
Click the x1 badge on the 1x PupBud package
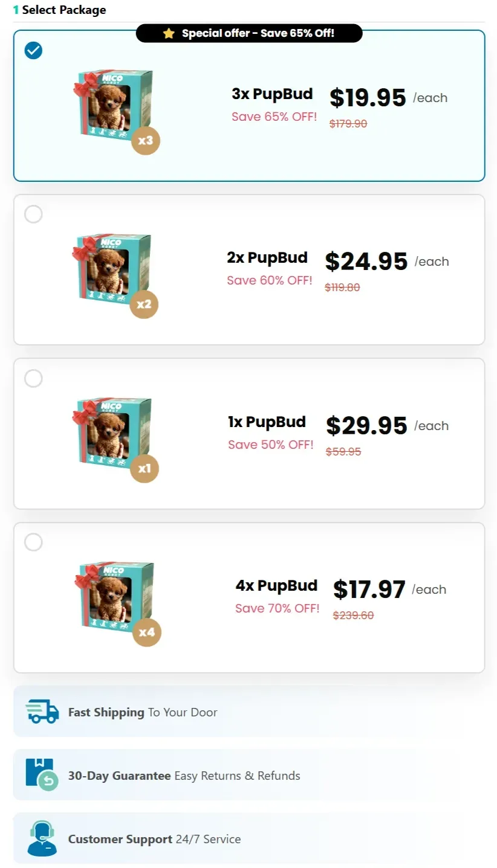[144, 468]
